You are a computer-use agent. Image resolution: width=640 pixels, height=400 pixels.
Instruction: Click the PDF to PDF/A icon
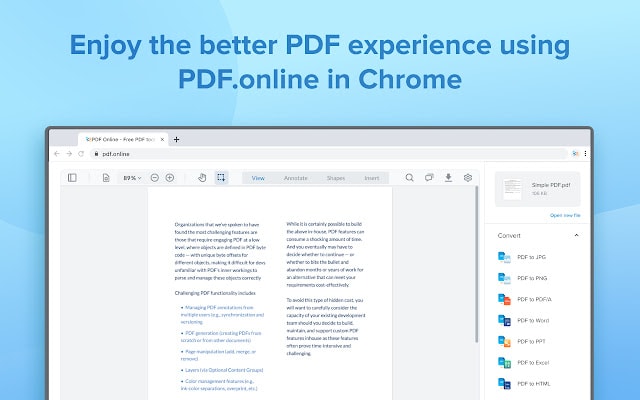tap(504, 299)
